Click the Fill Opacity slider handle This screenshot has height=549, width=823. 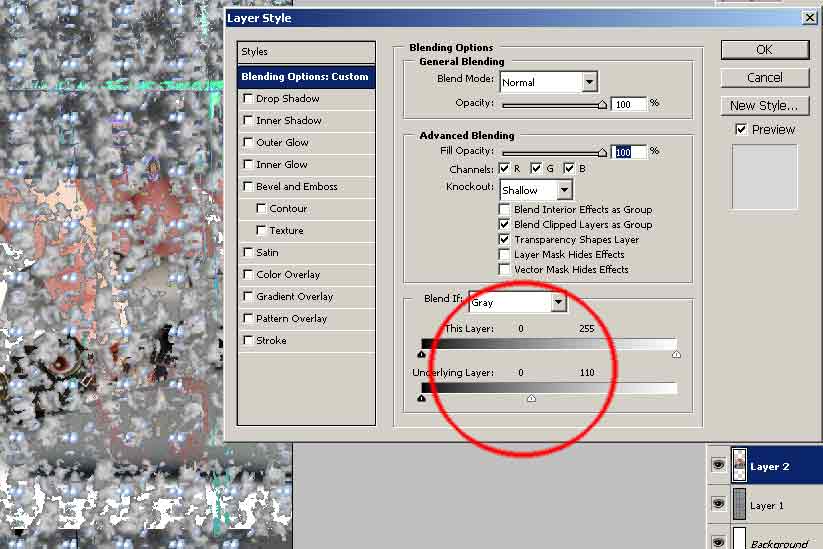click(603, 153)
